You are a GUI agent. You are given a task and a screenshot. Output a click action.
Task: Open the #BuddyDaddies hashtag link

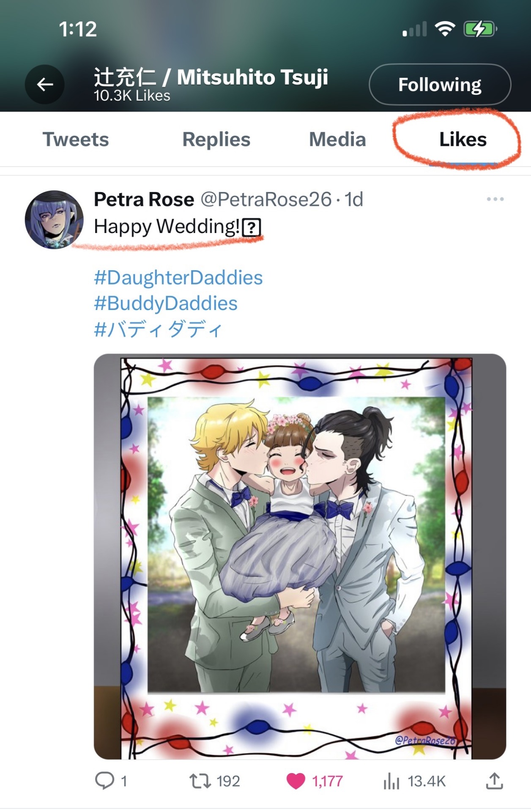point(165,303)
